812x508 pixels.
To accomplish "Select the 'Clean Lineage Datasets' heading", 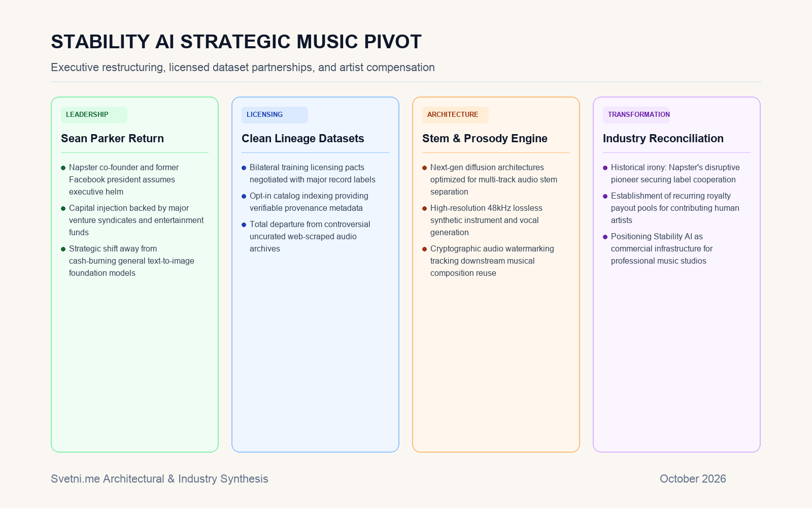I will [x=302, y=138].
